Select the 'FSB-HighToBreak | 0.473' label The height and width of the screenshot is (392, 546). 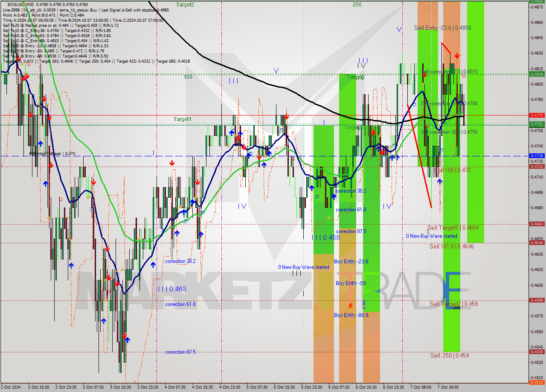[x=52, y=154]
